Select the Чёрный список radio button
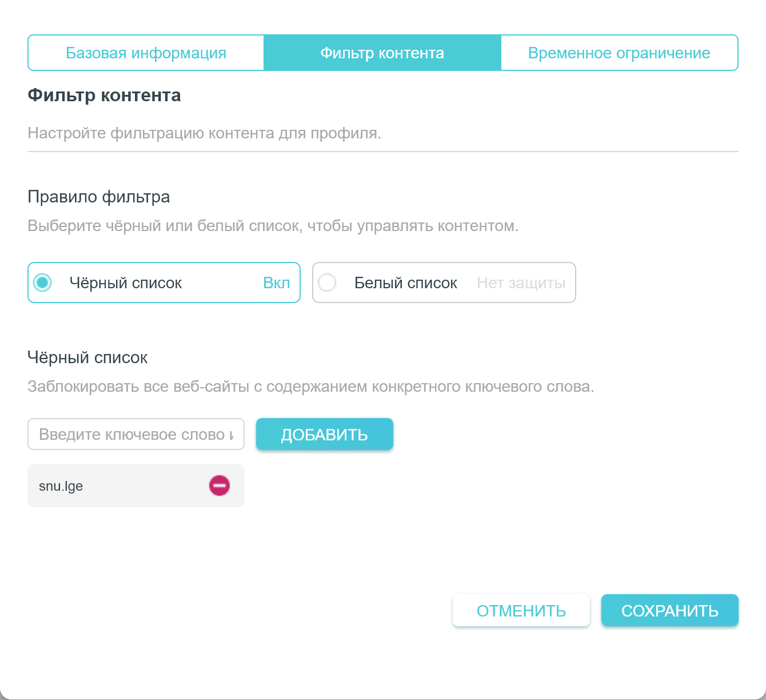Screen dimensions: 766x700 [x=43, y=283]
